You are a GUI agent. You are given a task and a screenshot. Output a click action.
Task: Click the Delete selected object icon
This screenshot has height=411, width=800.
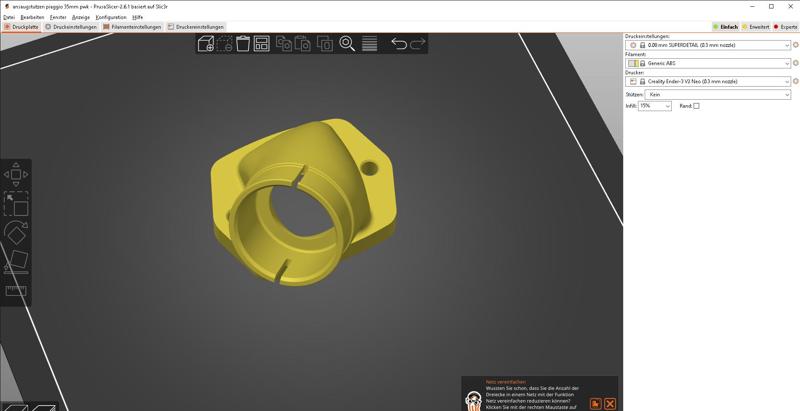224,44
